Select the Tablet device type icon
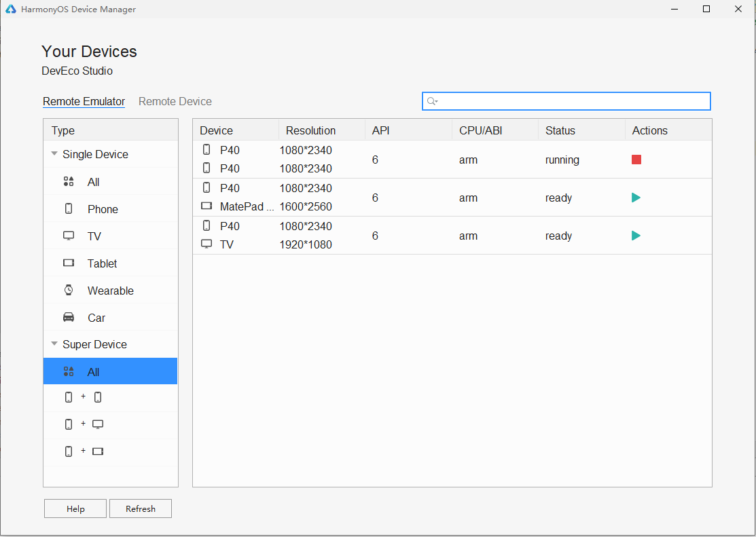Viewport: 756px width, 537px height. pyautogui.click(x=69, y=263)
